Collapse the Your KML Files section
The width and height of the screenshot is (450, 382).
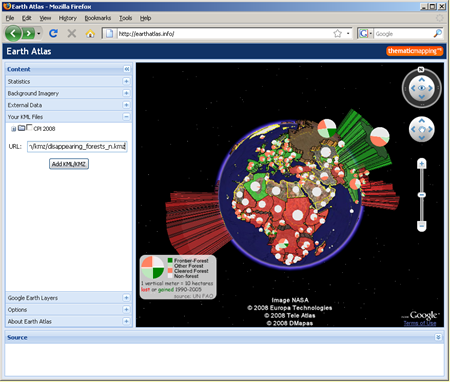(126, 117)
